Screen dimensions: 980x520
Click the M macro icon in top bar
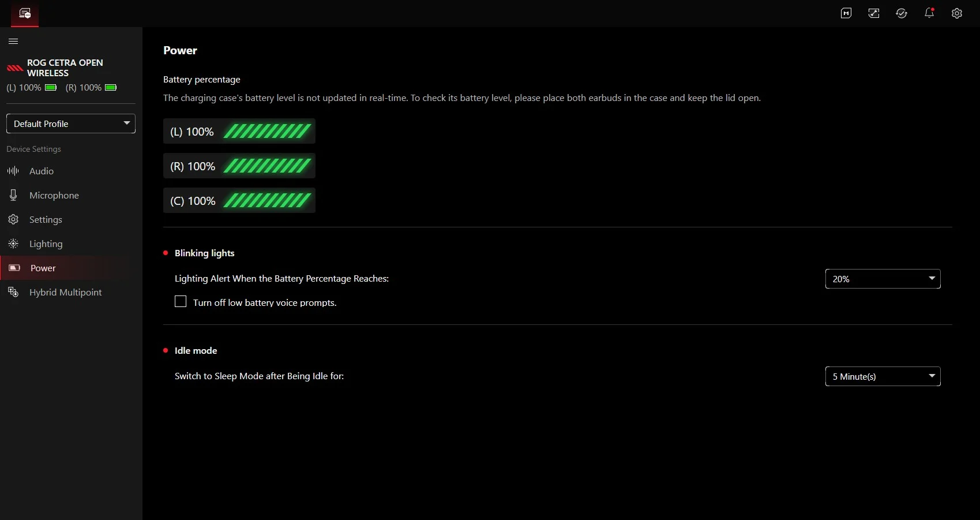[x=846, y=13]
